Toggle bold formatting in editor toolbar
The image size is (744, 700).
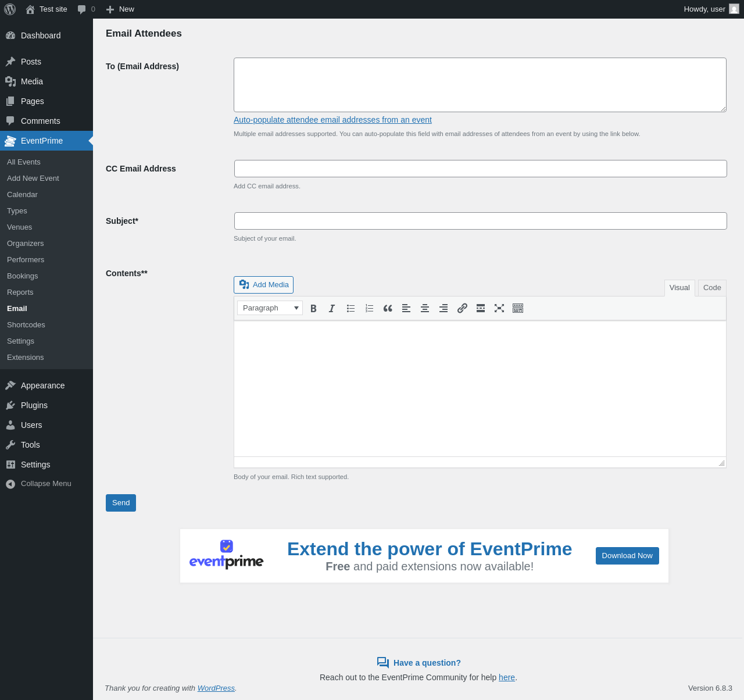point(313,308)
